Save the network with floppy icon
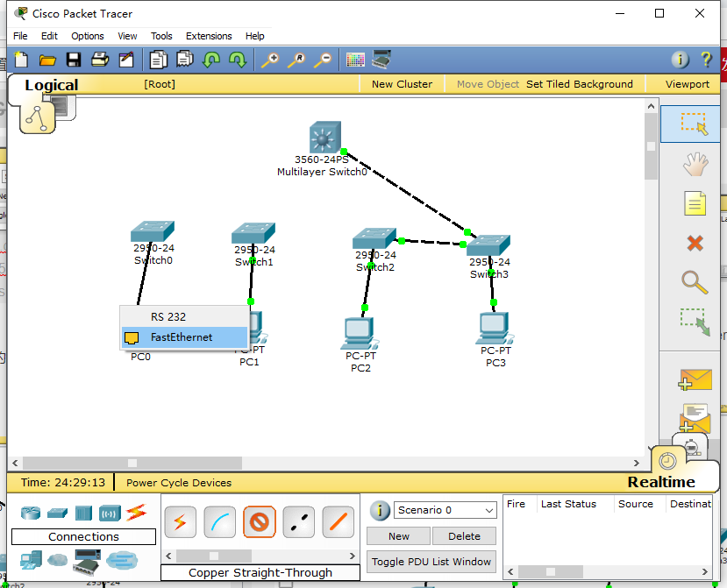The width and height of the screenshot is (727, 588). pos(74,60)
